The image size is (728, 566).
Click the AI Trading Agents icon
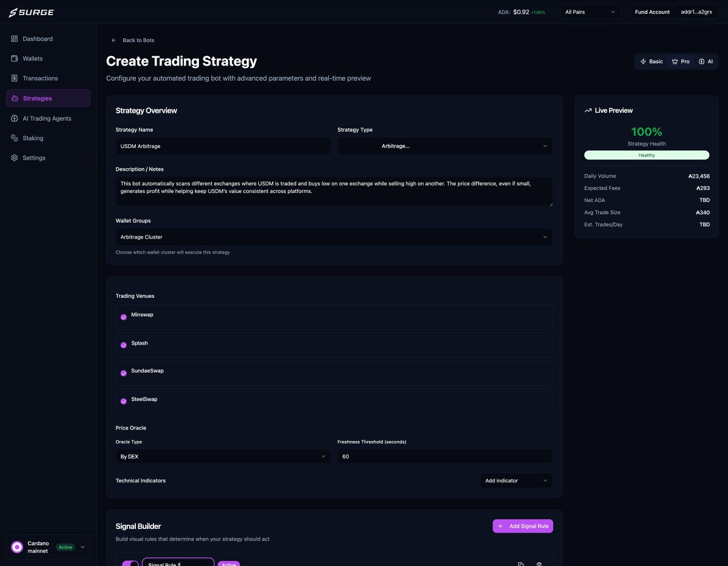click(x=15, y=118)
